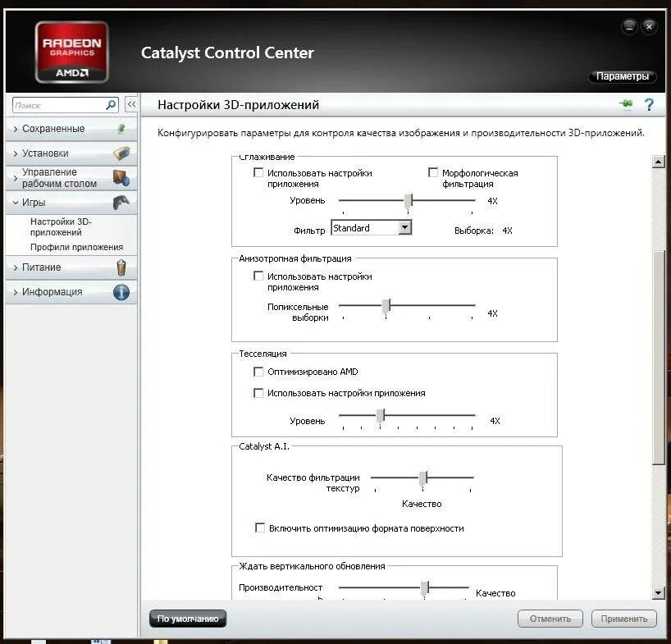The image size is (671, 644).
Task: Click the search magnifier icon
Action: coord(111,105)
